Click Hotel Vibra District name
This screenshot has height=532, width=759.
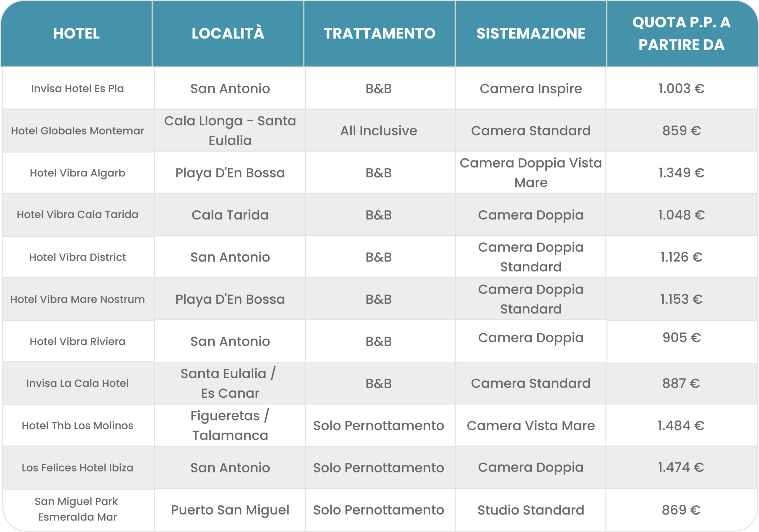click(x=78, y=257)
